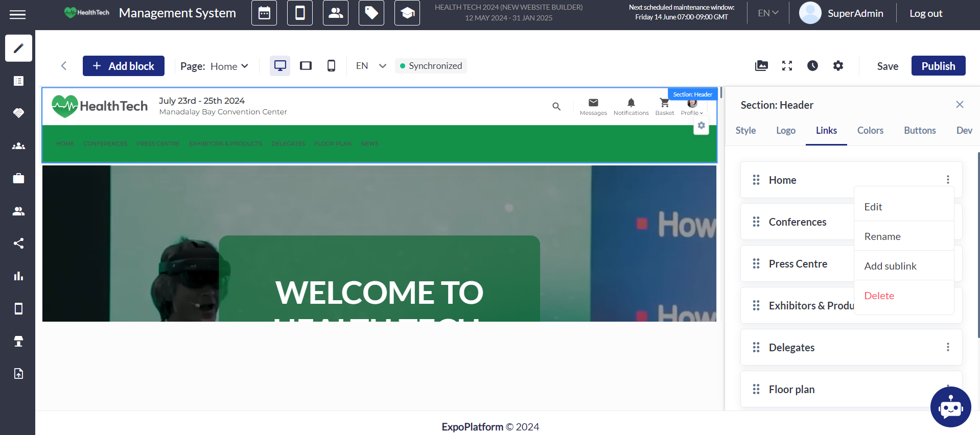980x435 pixels.
Task: Close the Section: Header panel
Action: 960,105
